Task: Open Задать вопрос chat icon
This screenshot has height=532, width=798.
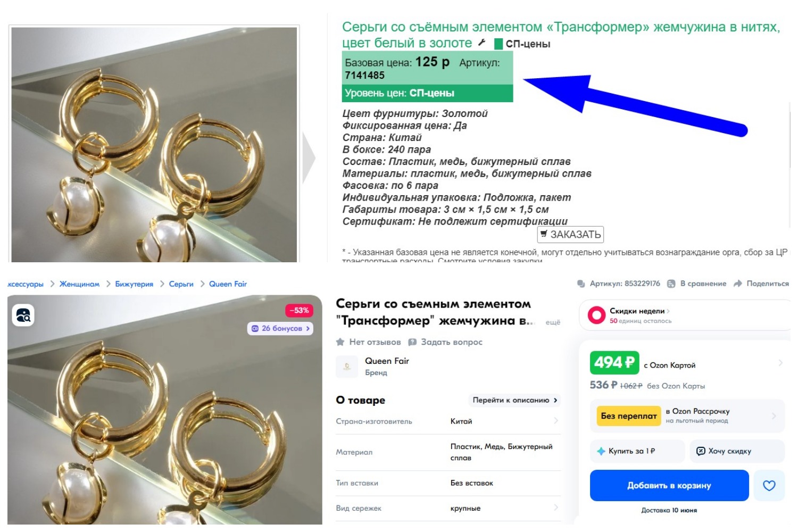Action: tap(412, 342)
